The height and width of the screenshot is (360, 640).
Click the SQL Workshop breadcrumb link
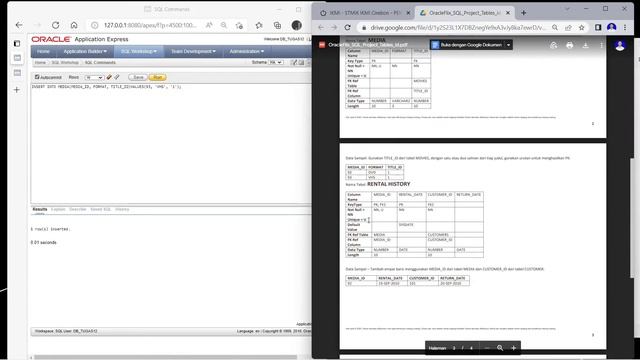pyautogui.click(x=65, y=62)
